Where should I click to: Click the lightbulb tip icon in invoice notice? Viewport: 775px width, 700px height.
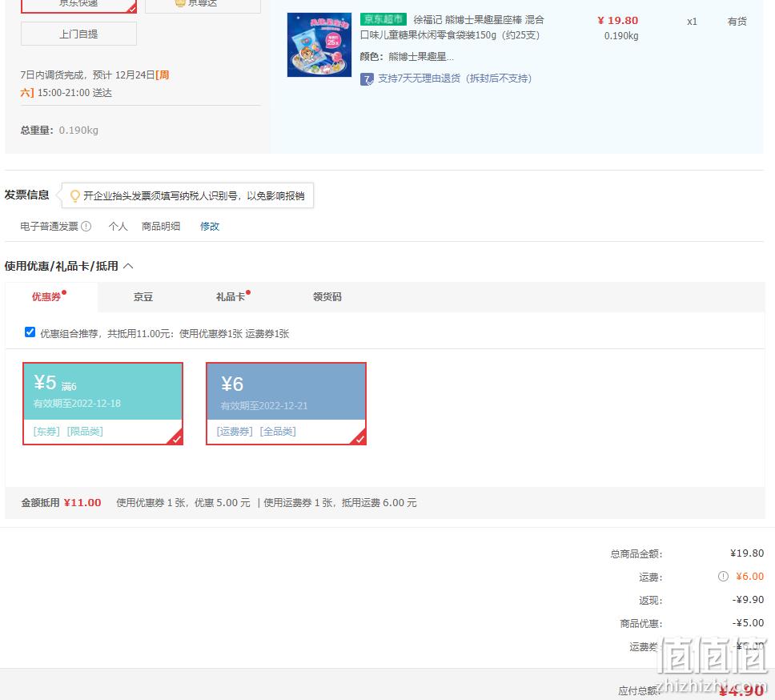tap(75, 195)
